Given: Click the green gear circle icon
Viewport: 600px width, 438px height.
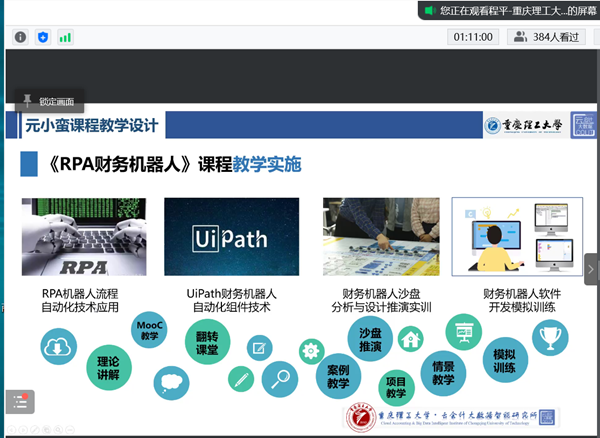Looking at the screenshot, I should click(x=311, y=351).
